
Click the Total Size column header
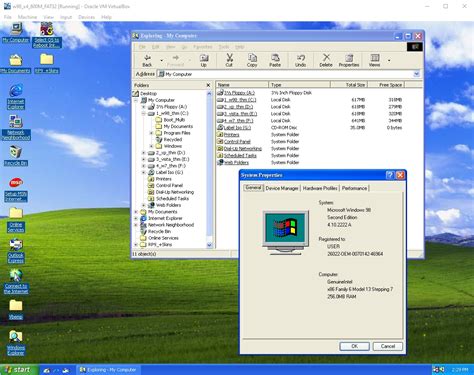(x=349, y=85)
